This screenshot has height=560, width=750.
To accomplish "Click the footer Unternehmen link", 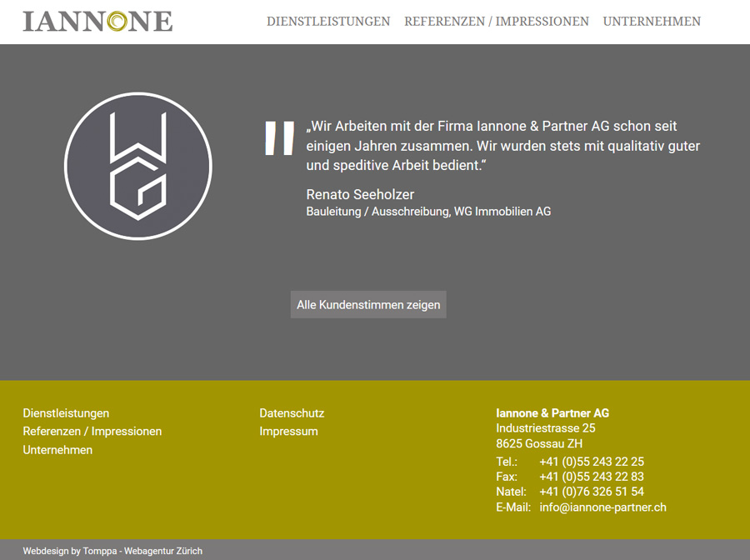I will point(57,450).
